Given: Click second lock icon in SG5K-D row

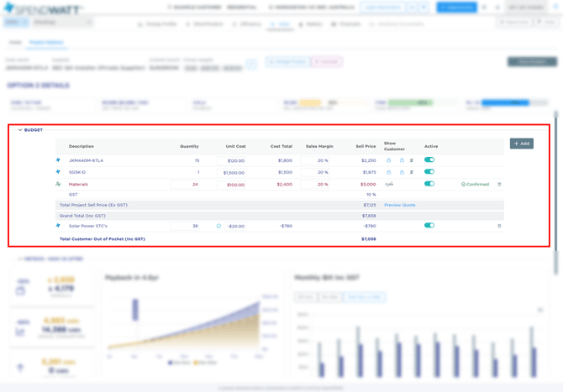Looking at the screenshot, I should [402, 172].
